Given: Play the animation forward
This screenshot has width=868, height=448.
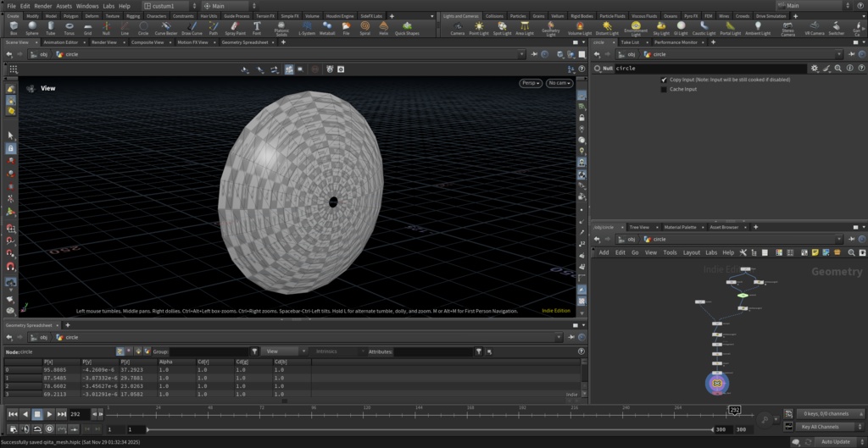Looking at the screenshot, I should 49,414.
